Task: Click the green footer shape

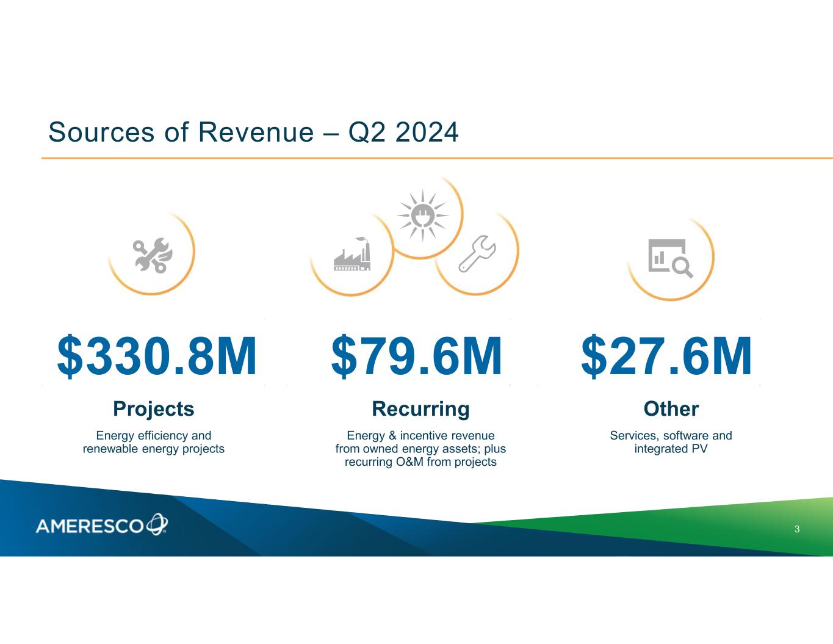Action: [x=702, y=525]
